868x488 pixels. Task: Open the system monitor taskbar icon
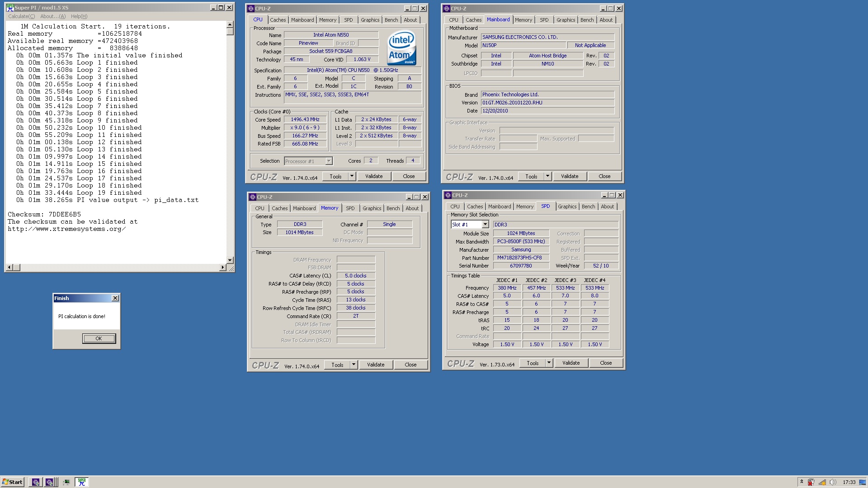pyautogui.click(x=66, y=482)
